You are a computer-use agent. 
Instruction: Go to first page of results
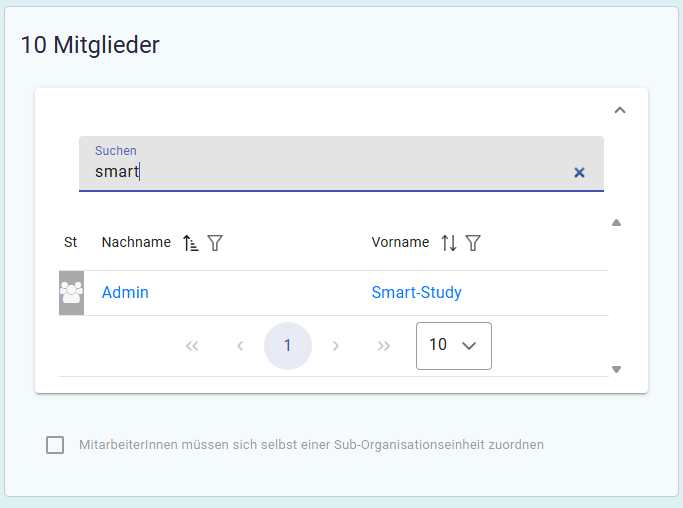tap(192, 346)
